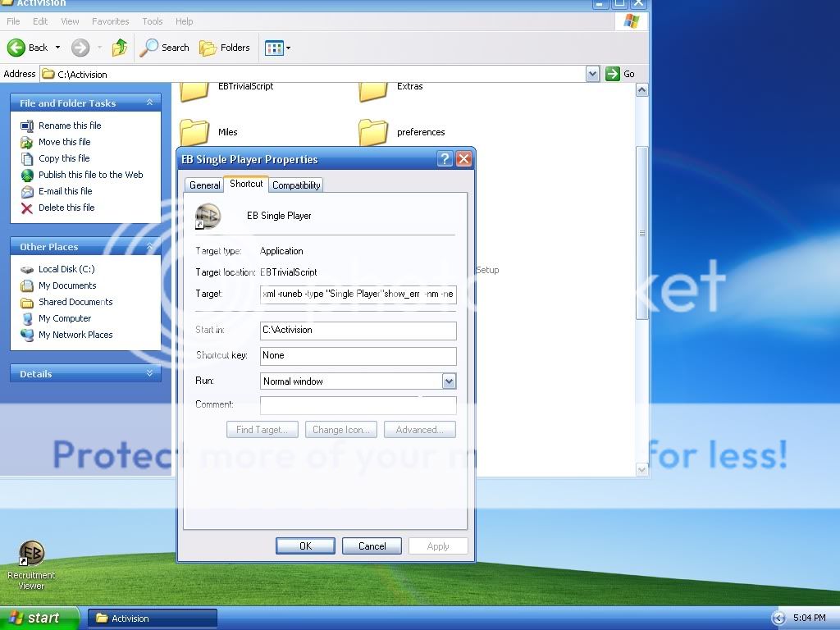The height and width of the screenshot is (630, 840).
Task: Expand the address bar dropdown
Action: (x=592, y=74)
